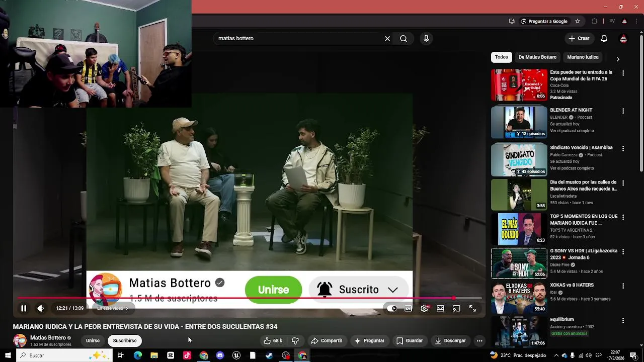Open Steam from the taskbar
Image resolution: width=644 pixels, height=362 pixels.
269,355
